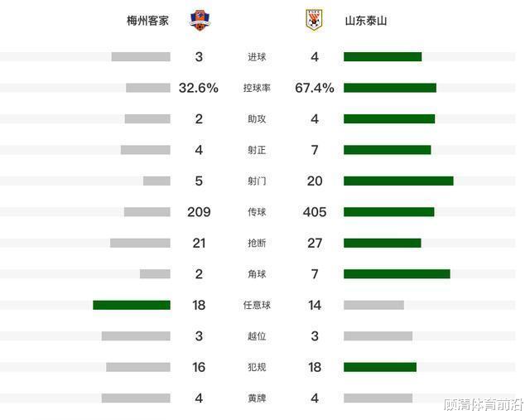The width and height of the screenshot is (530, 420).
Task: Click the 405 passes value
Action: [315, 212]
